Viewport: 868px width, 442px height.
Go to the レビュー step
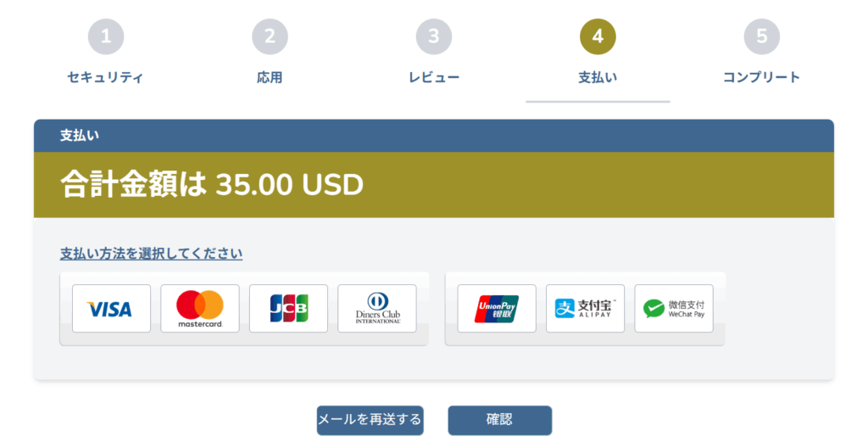tap(434, 77)
